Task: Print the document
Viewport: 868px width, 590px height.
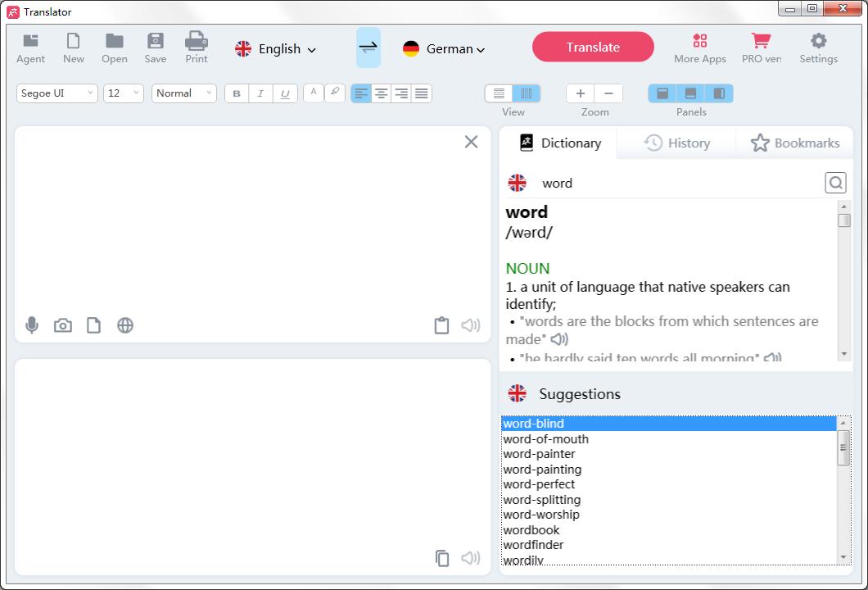Action: click(197, 48)
